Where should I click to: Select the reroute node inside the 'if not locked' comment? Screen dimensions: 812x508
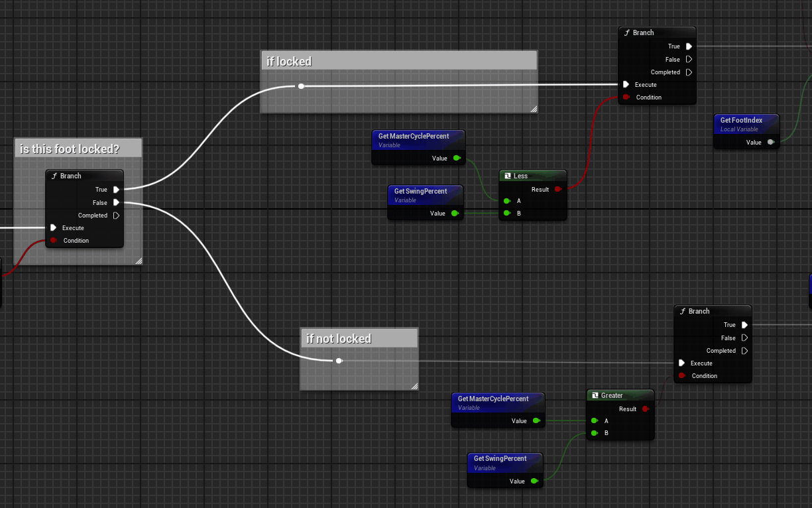339,361
